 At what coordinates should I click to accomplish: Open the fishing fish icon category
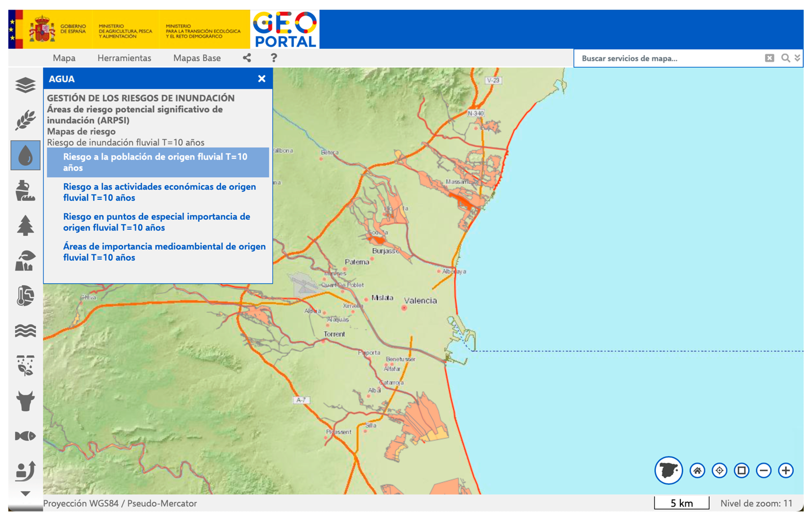(x=25, y=436)
